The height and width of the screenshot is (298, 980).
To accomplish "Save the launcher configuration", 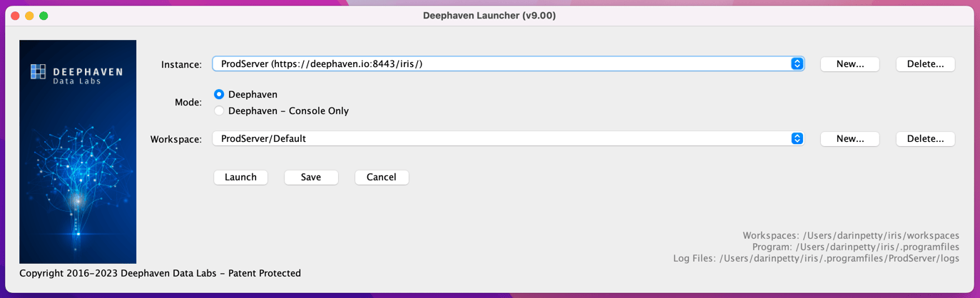I will click(311, 178).
